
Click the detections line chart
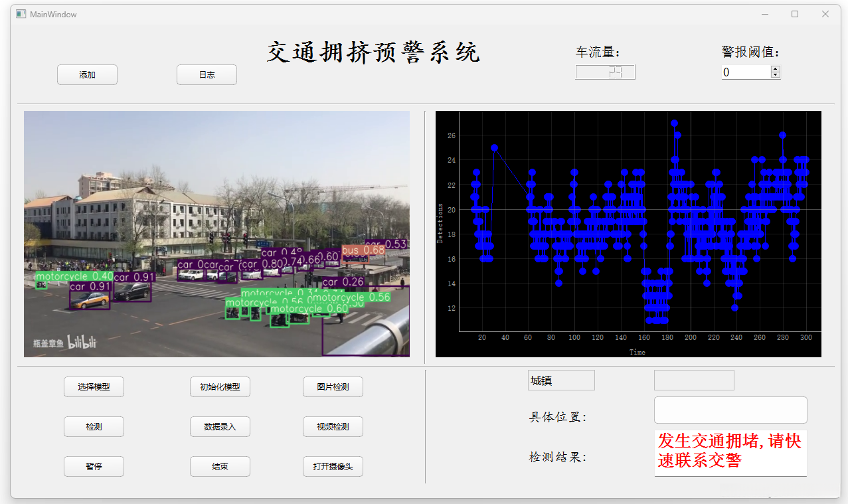(628, 234)
